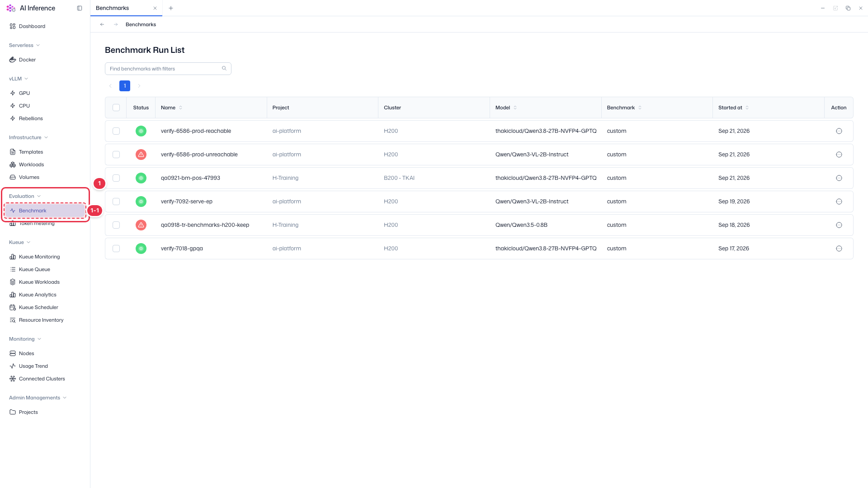The width and height of the screenshot is (868, 488).
Task: Navigate back with left arrow
Action: [x=102, y=24]
